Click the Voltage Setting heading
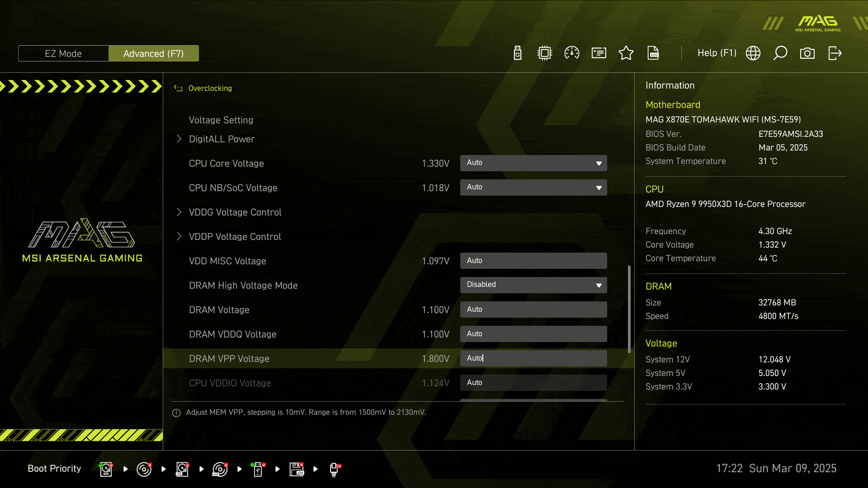The width and height of the screenshot is (868, 488). (221, 120)
